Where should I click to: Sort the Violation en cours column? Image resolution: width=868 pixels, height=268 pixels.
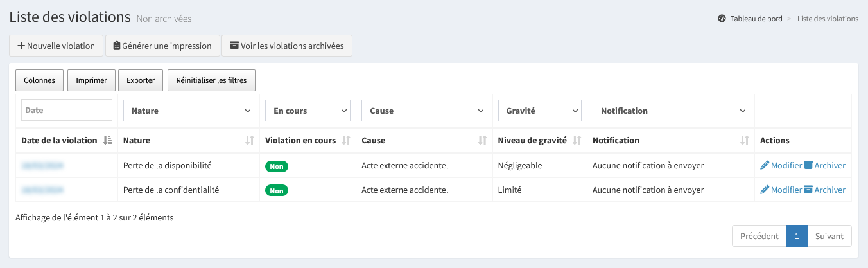[x=346, y=140]
